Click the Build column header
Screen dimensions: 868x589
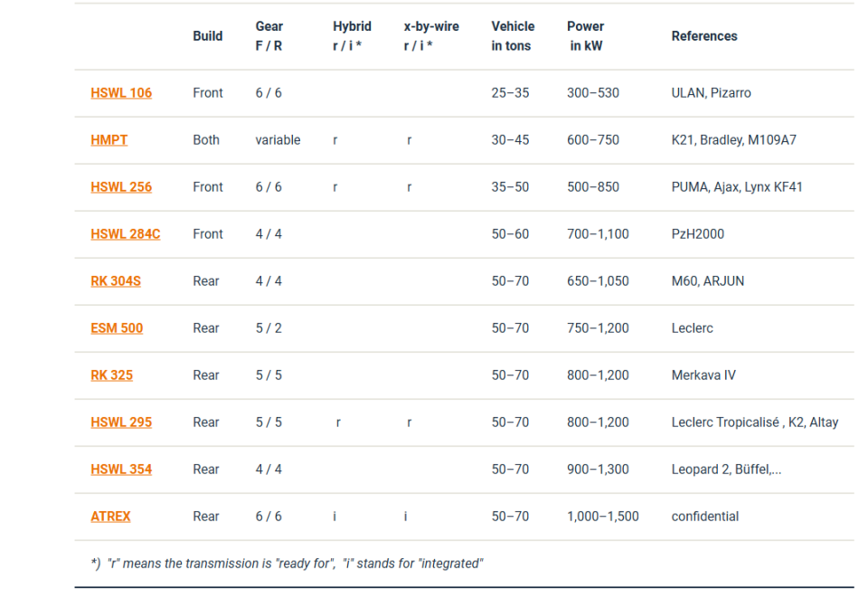[x=207, y=36]
